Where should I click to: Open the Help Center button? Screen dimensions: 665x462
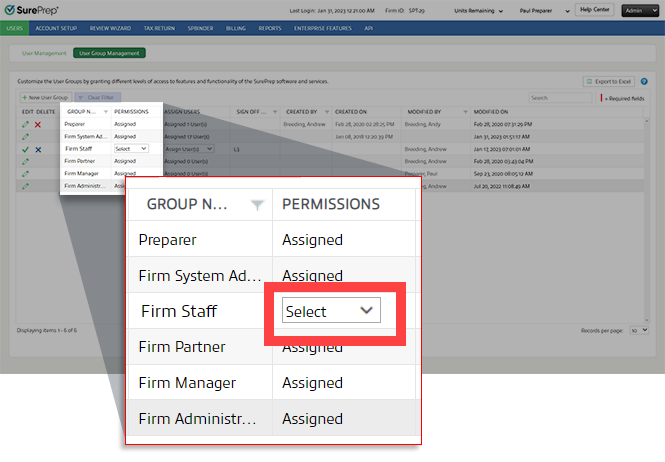pyautogui.click(x=595, y=10)
